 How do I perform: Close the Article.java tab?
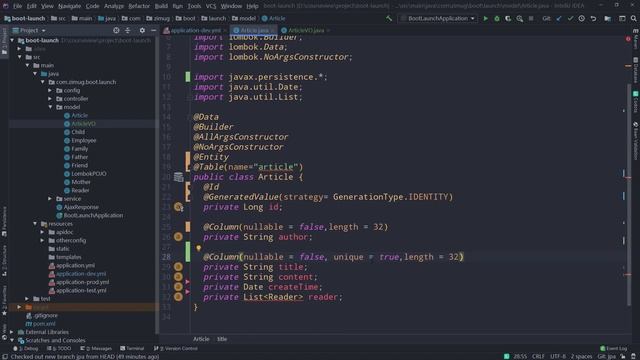pyautogui.click(x=273, y=31)
